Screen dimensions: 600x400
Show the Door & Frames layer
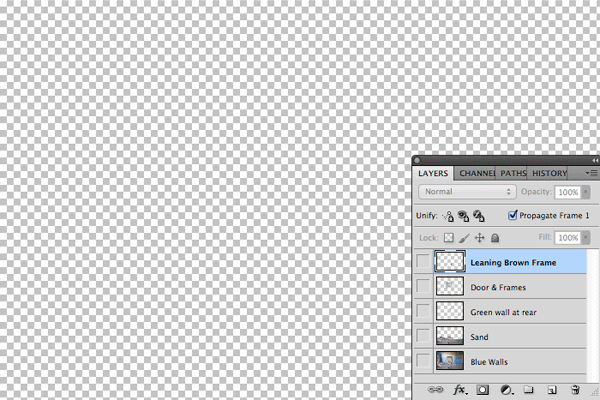(x=423, y=286)
